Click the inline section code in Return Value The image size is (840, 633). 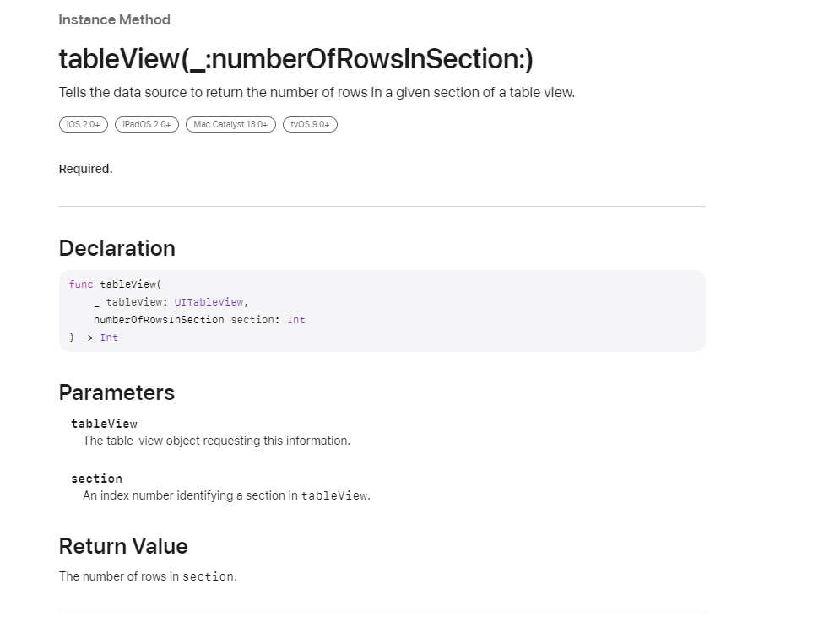coord(209,576)
